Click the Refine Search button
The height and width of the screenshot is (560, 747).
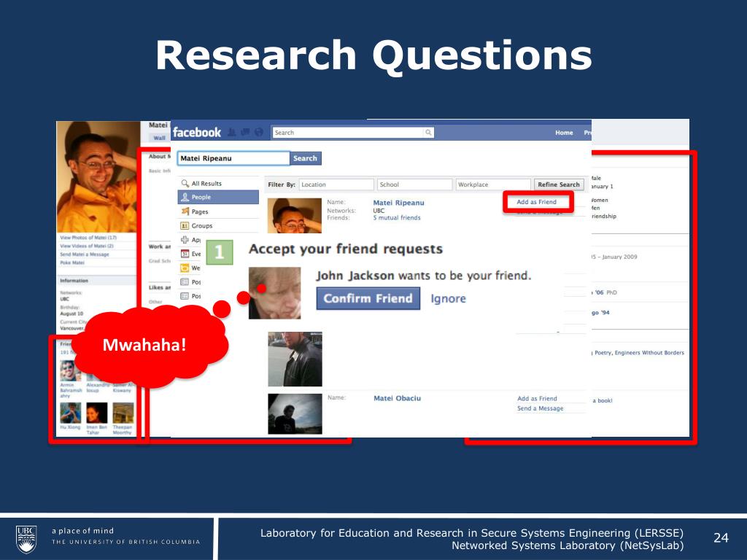coord(559,184)
